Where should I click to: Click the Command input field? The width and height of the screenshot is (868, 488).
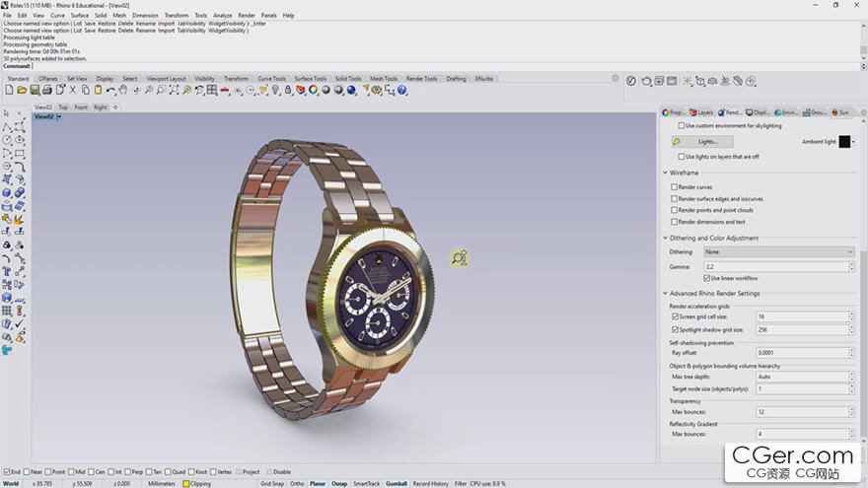[446, 66]
